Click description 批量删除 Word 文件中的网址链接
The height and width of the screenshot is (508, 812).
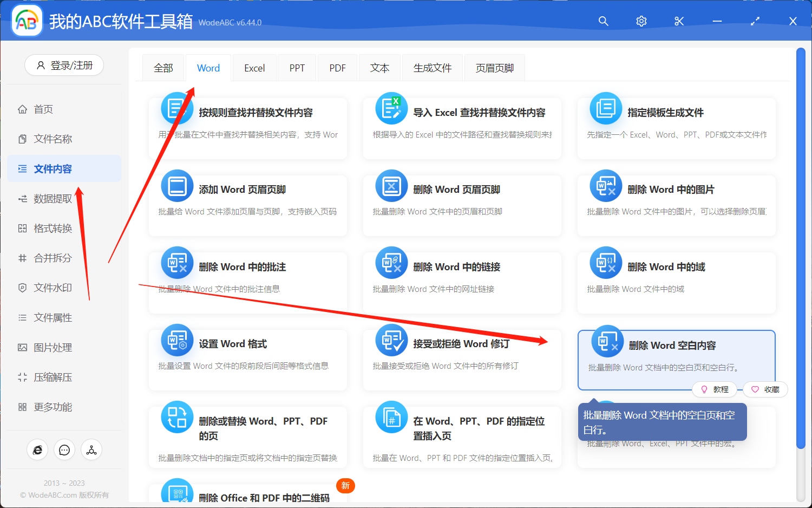coord(433,289)
